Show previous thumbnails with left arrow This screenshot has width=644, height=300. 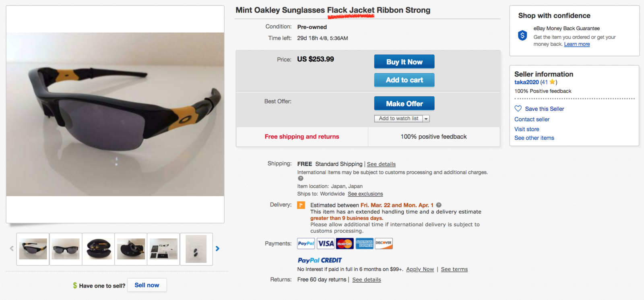point(12,249)
